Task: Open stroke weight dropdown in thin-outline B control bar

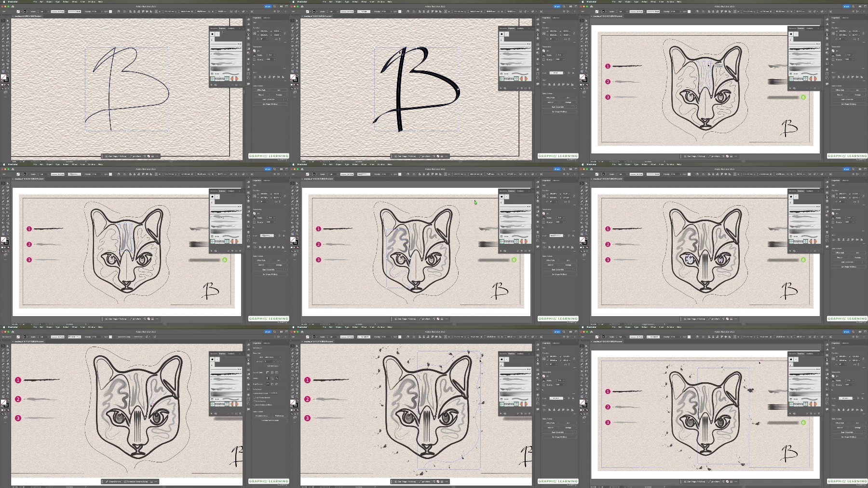Action: [x=48, y=12]
